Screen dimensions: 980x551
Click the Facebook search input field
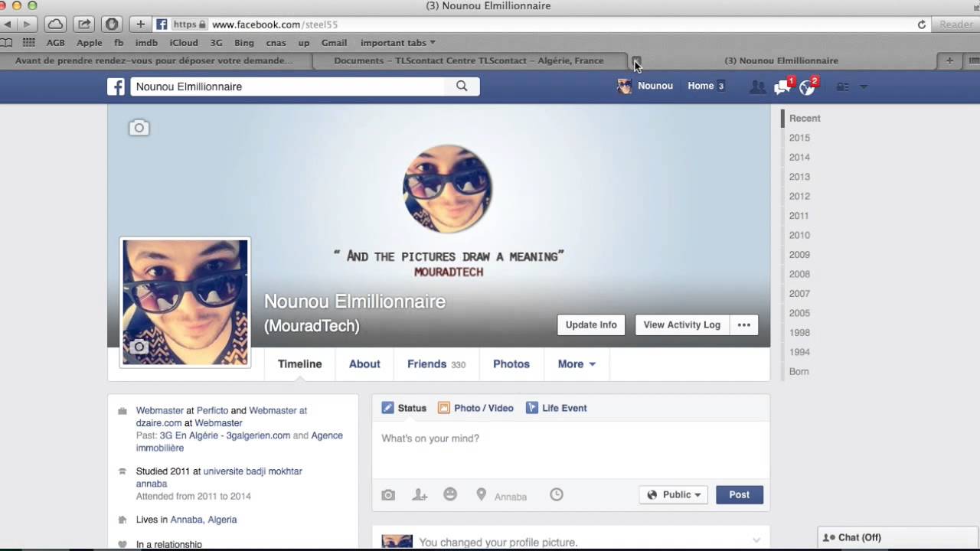click(287, 86)
